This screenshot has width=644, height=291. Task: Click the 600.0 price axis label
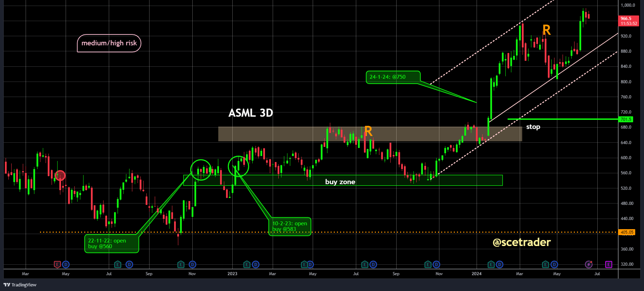pyautogui.click(x=626, y=158)
